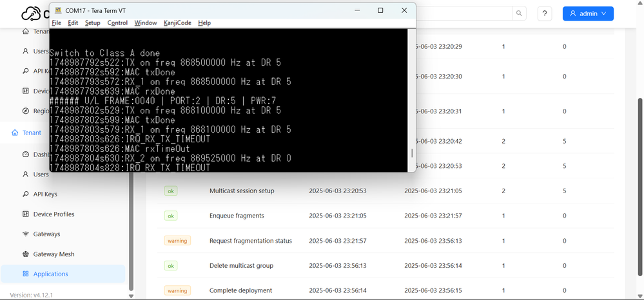Select the Gateway Mesh sidebar item
This screenshot has width=644, height=300.
point(54,254)
